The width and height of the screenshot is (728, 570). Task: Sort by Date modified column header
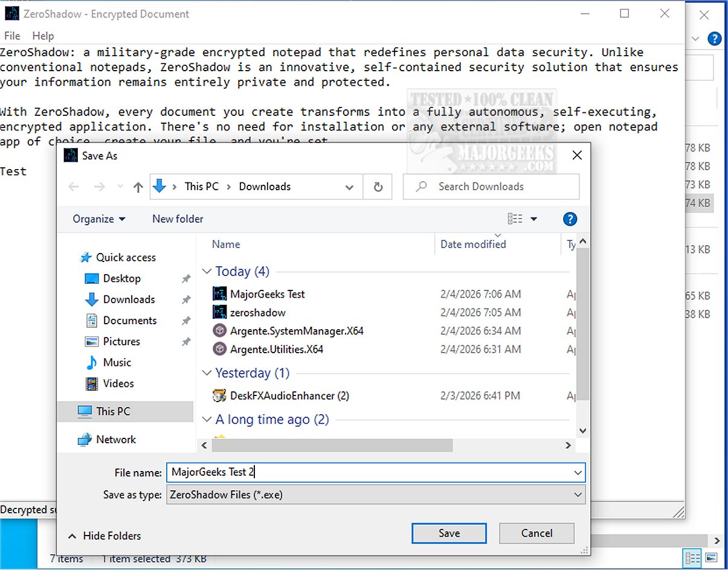(473, 245)
